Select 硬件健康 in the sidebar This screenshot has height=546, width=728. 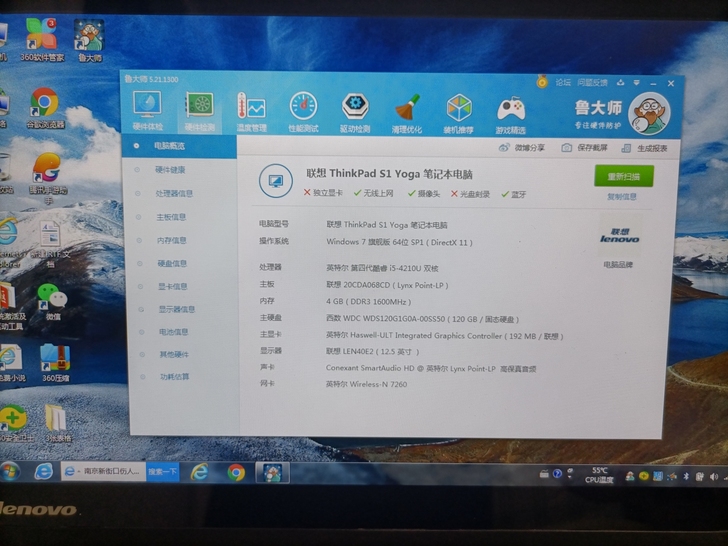170,170
